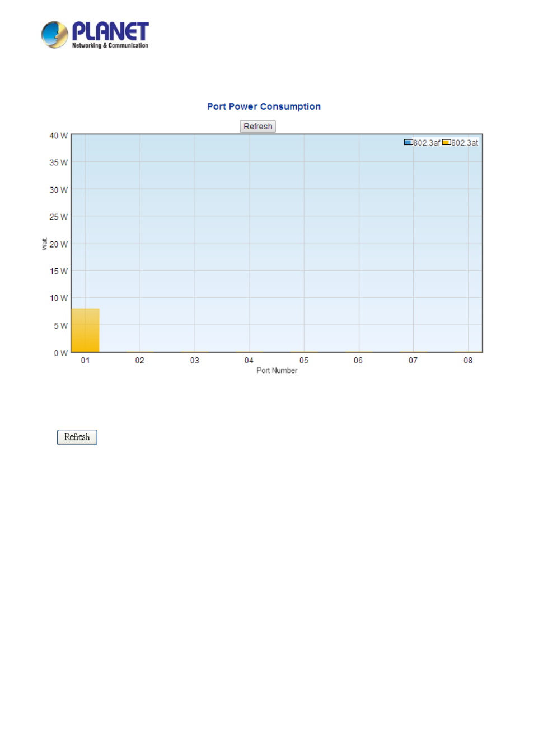The height and width of the screenshot is (756, 534).
Task: Select the yellow bar for port 01
Action: click(85, 330)
